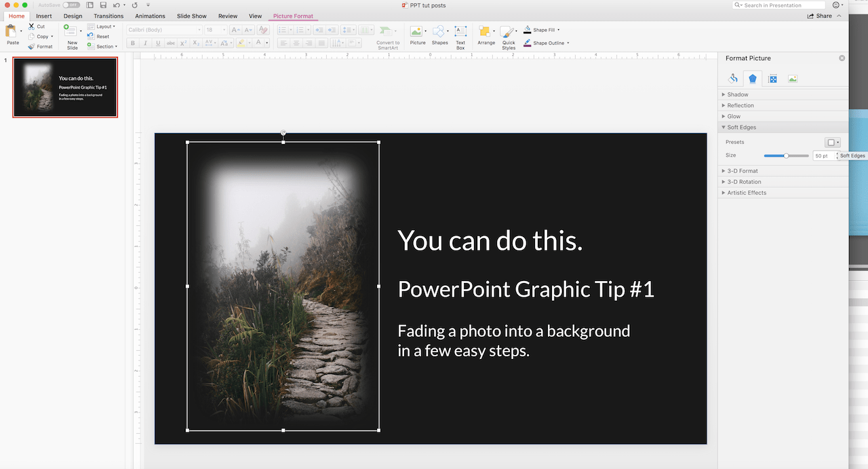Open Quick Styles
868x469 pixels.
coord(509,35)
